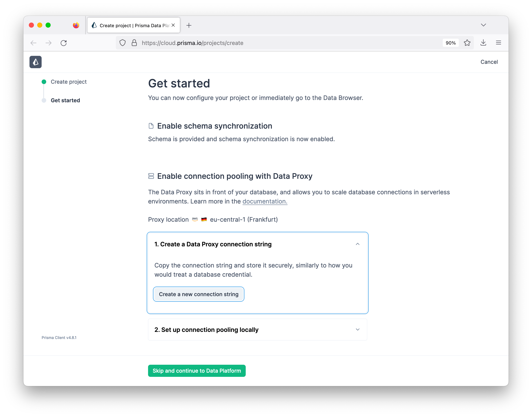532x417 pixels.
Task: Click the bookmark/star icon in browser toolbar
Action: click(x=468, y=43)
